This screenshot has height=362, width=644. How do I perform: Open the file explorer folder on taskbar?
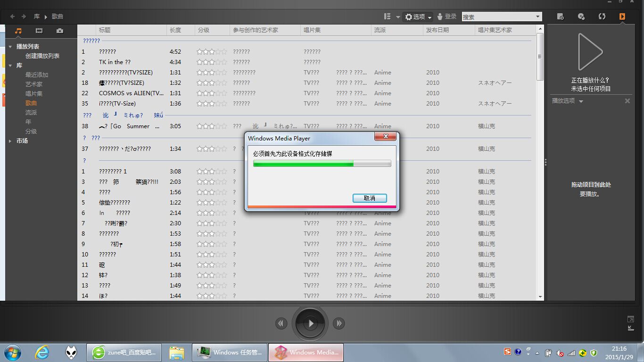(177, 353)
